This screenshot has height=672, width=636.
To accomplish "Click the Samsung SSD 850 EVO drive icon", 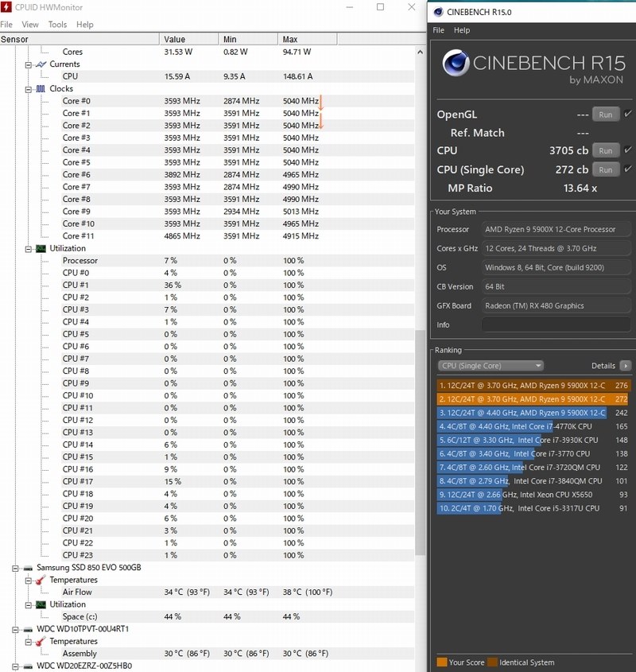I will (x=28, y=568).
